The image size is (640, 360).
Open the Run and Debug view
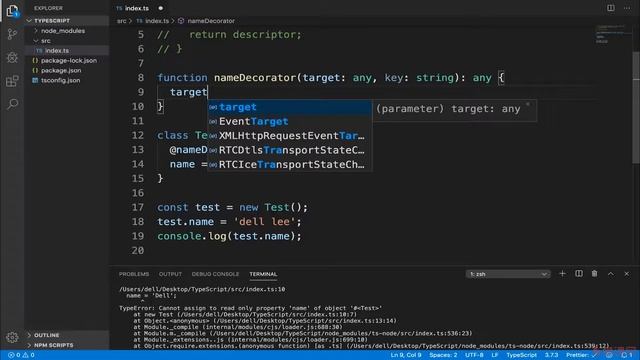(12, 58)
